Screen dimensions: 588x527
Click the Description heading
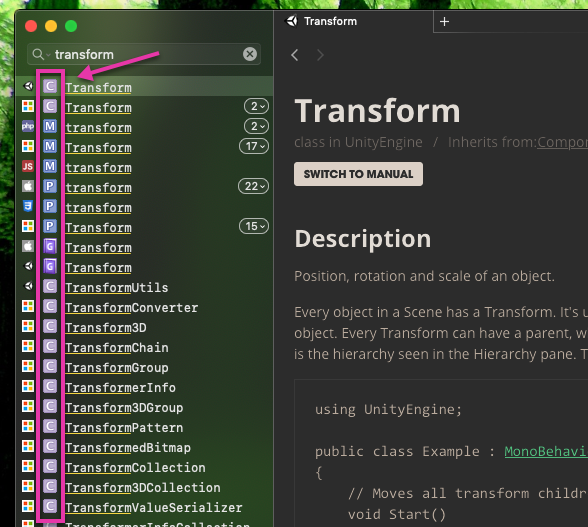pos(363,239)
